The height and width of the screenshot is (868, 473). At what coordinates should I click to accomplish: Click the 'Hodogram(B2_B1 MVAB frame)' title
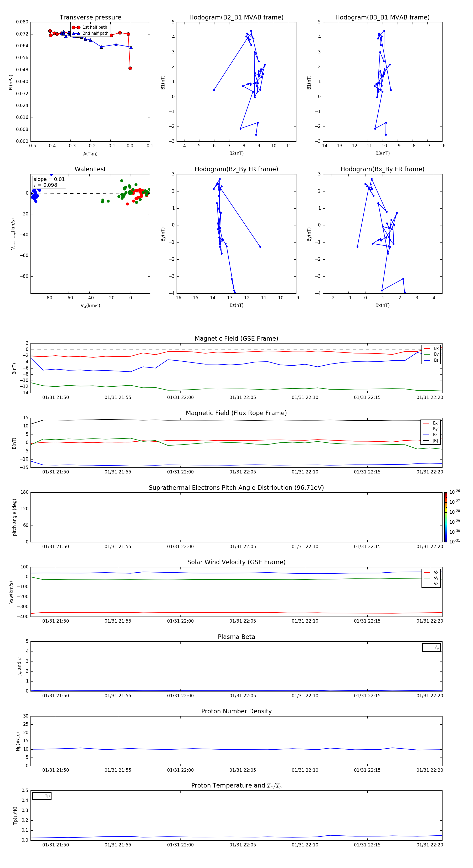(x=236, y=17)
